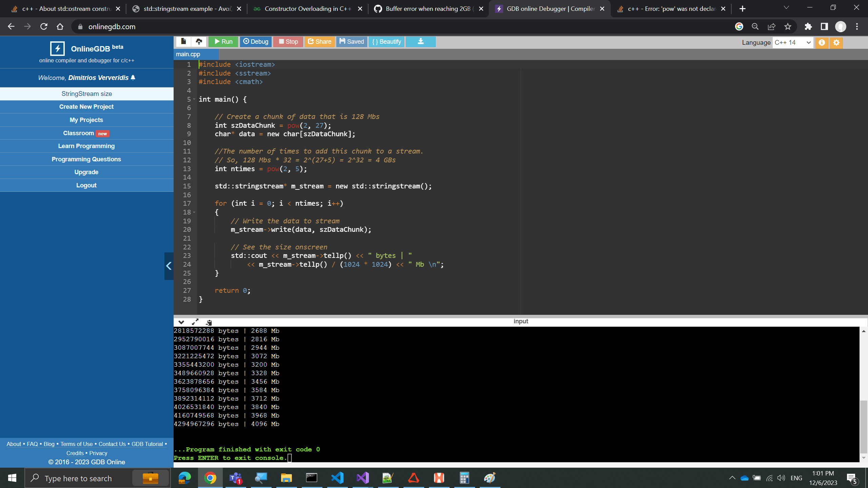Viewport: 868px width, 488px height.
Task: Open editor settings via the gear icon
Action: 836,43
